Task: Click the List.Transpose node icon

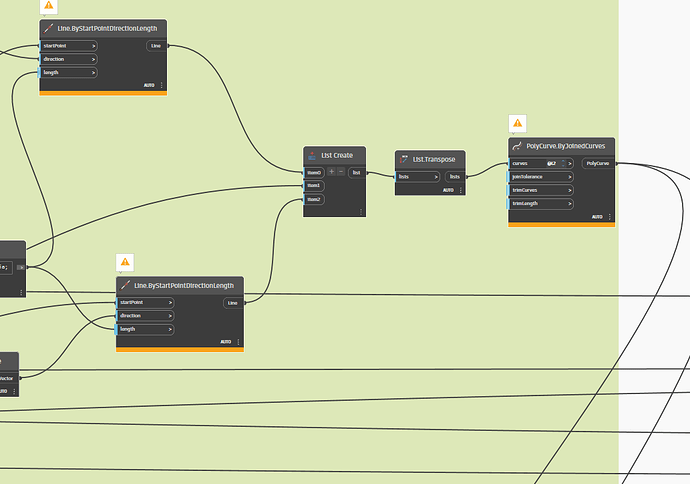Action: pos(404,159)
